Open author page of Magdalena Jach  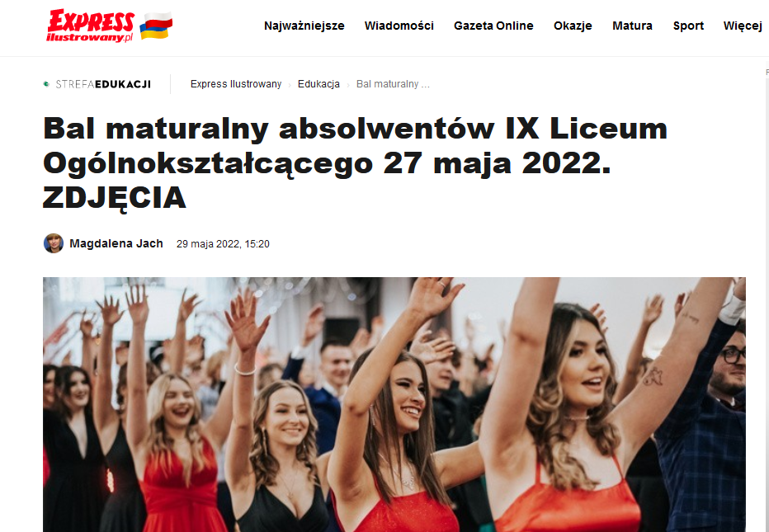[116, 243]
